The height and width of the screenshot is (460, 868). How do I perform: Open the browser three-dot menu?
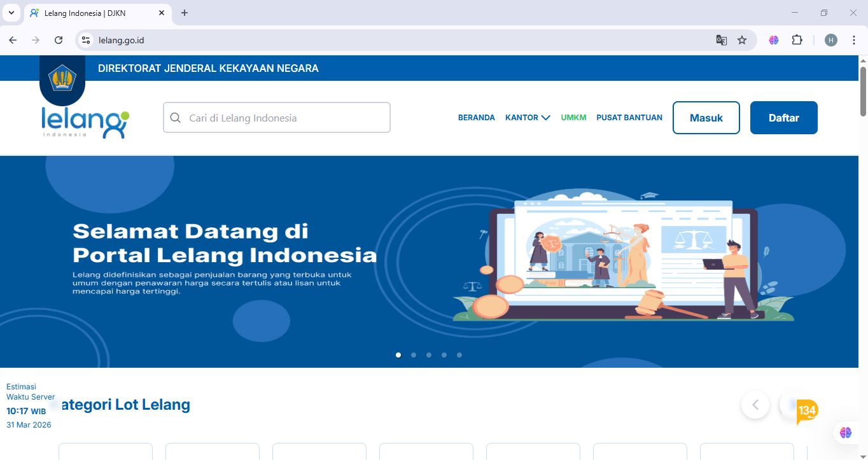click(854, 39)
